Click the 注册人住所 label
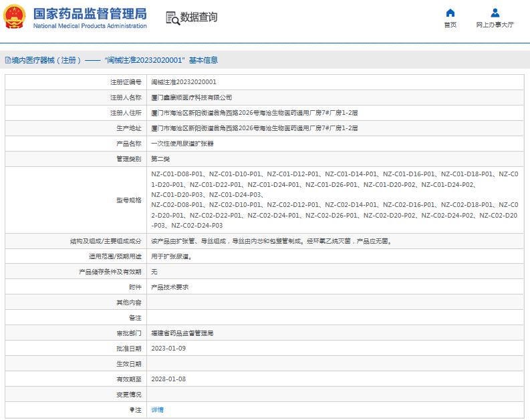 [126, 113]
